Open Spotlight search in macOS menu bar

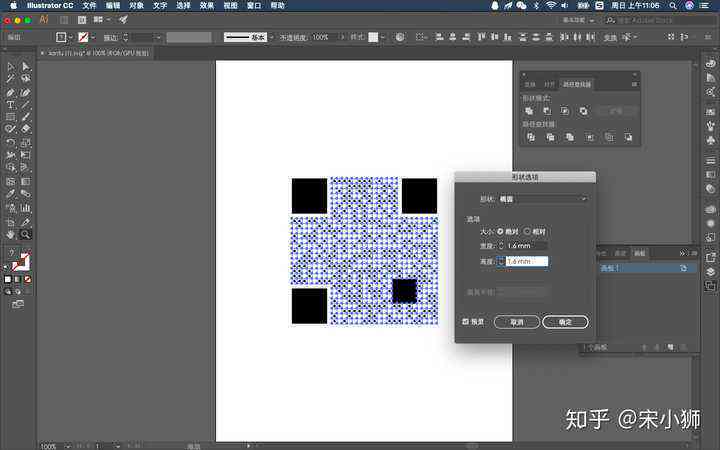tap(673, 6)
